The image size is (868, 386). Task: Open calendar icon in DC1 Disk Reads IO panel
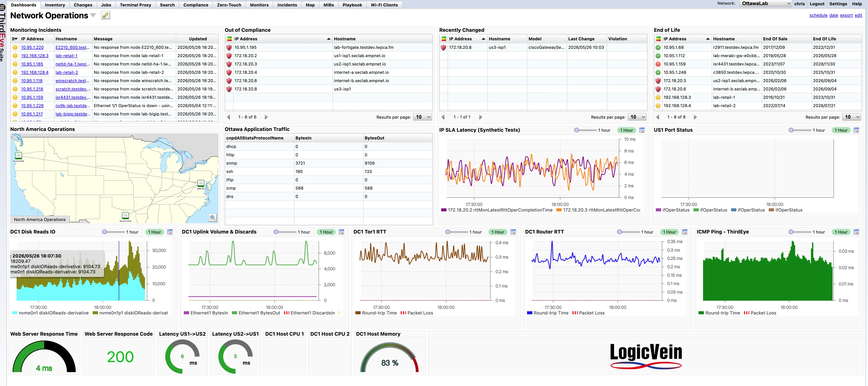pos(170,232)
